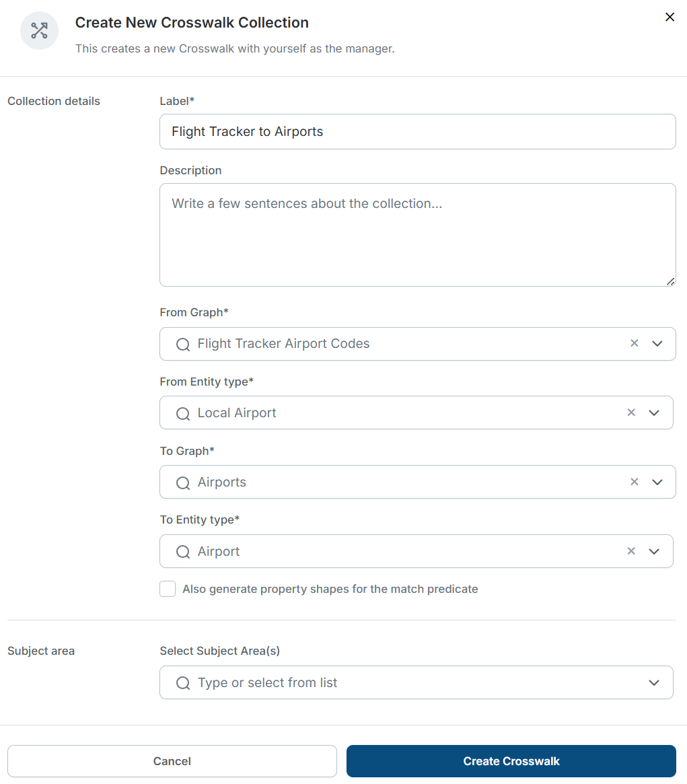Cancel the crosswalk creation
Screen dimensions: 687x784
click(x=172, y=761)
